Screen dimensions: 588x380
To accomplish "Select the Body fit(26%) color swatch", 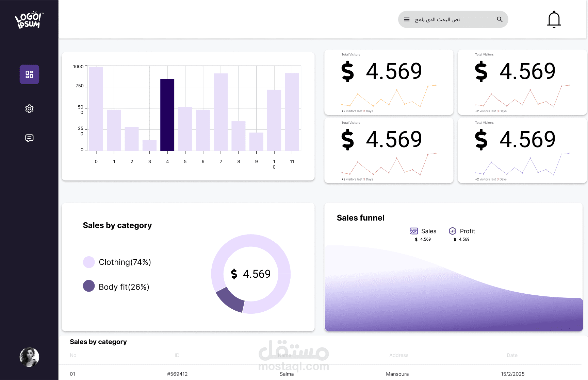I will [89, 286].
